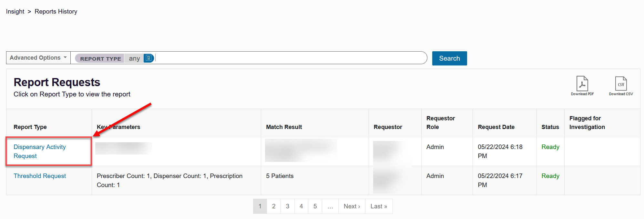The width and height of the screenshot is (644, 219).
Task: Open the Threshold Request report
Action: pos(40,176)
